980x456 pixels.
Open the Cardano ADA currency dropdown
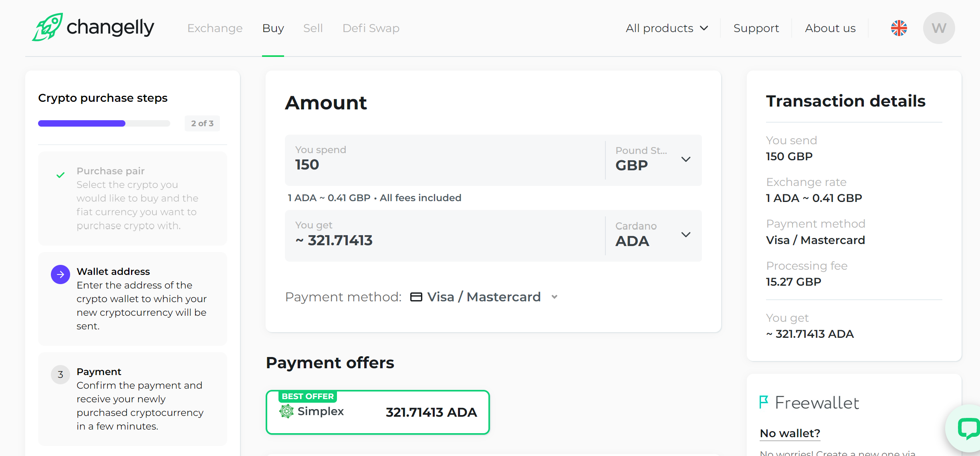coord(653,235)
